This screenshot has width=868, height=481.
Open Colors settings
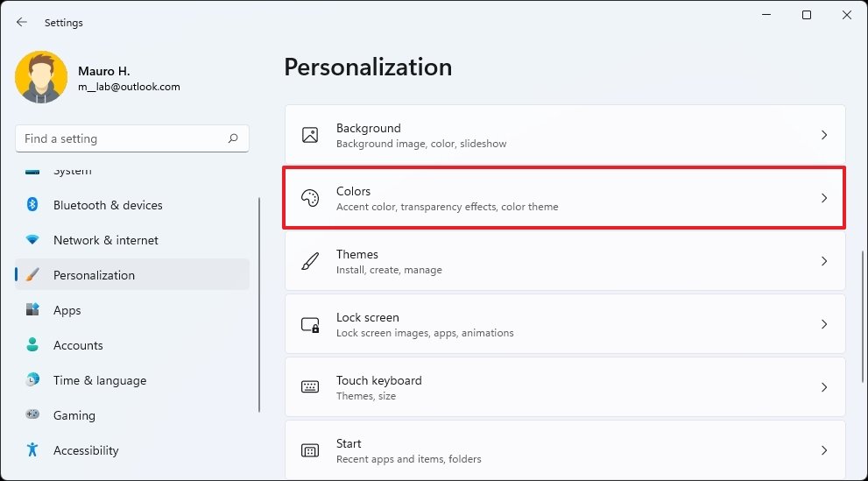(564, 198)
